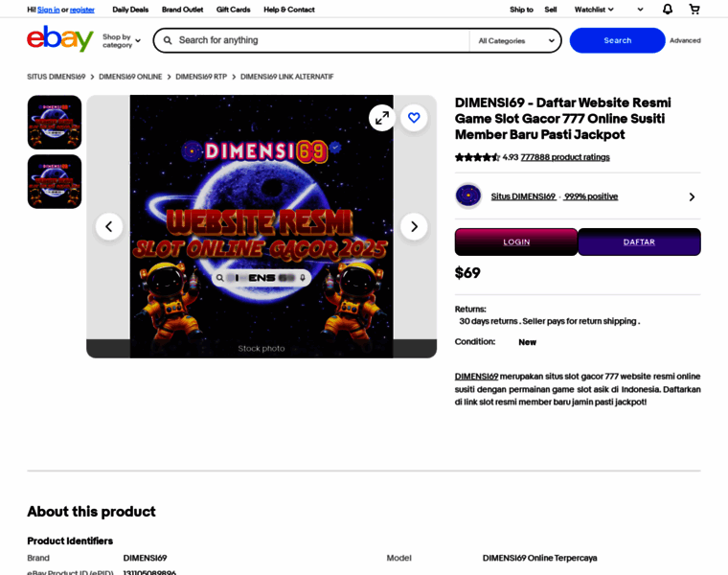
Task: Go to the eBay logo homepage
Action: click(60, 39)
